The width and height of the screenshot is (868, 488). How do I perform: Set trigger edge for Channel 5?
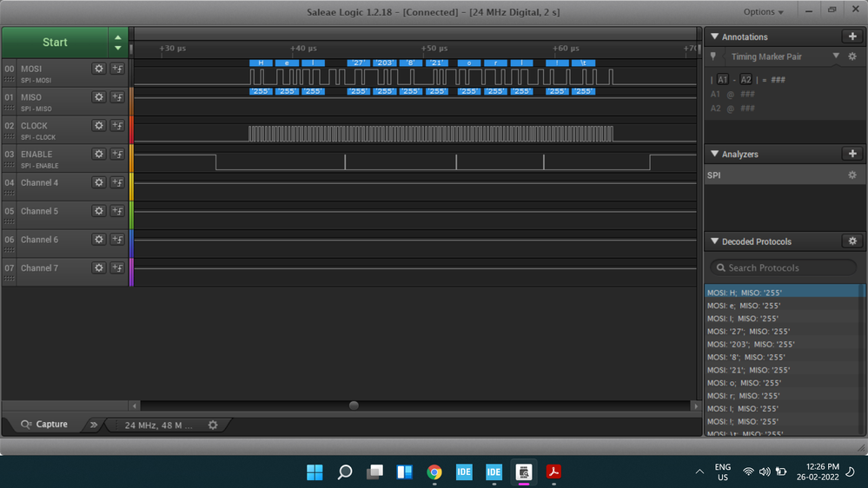(117, 211)
